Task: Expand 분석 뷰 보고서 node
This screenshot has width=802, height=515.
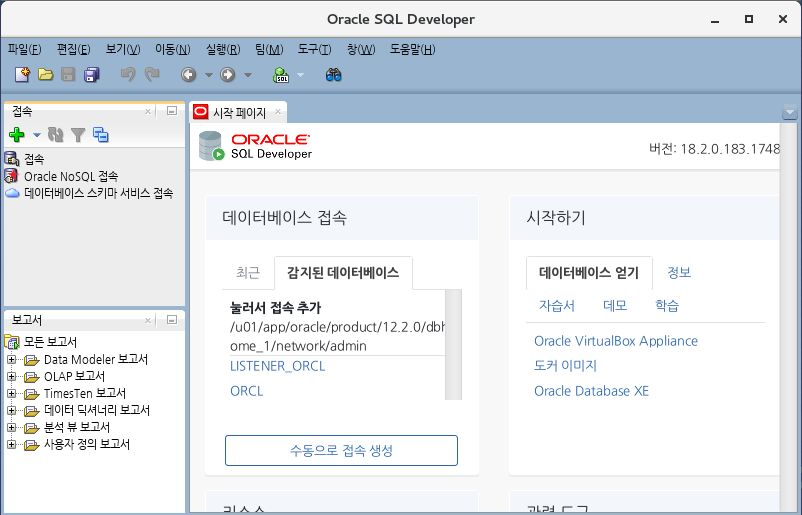Action: [x=11, y=427]
